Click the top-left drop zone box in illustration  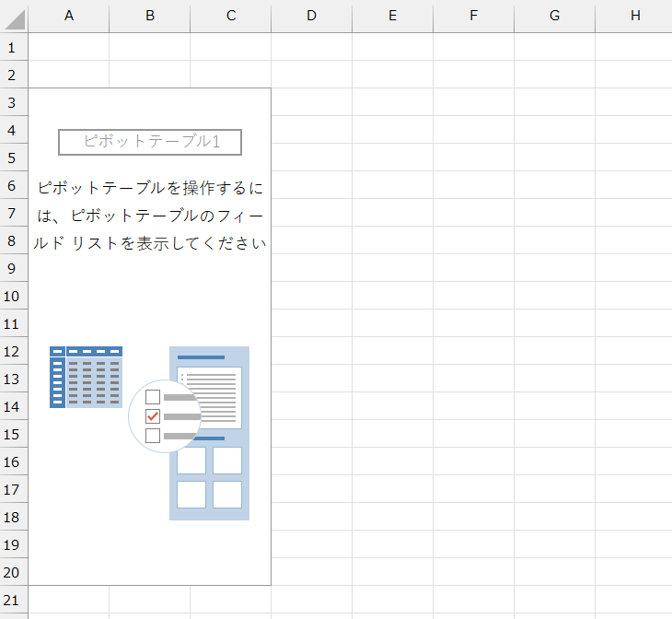pos(191,461)
